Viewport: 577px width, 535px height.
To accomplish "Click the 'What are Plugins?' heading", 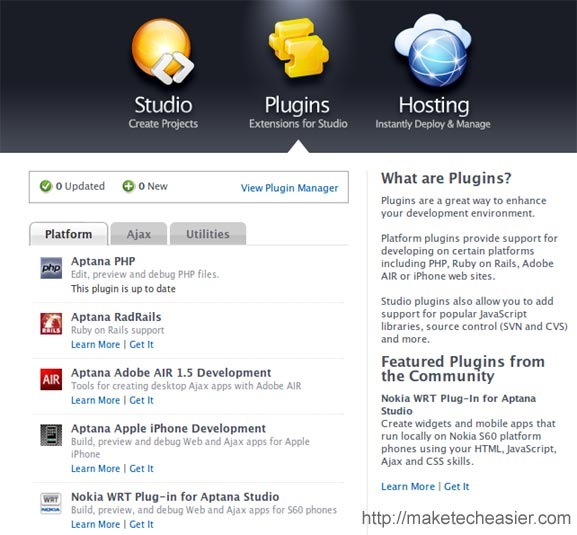I will tap(446, 178).
